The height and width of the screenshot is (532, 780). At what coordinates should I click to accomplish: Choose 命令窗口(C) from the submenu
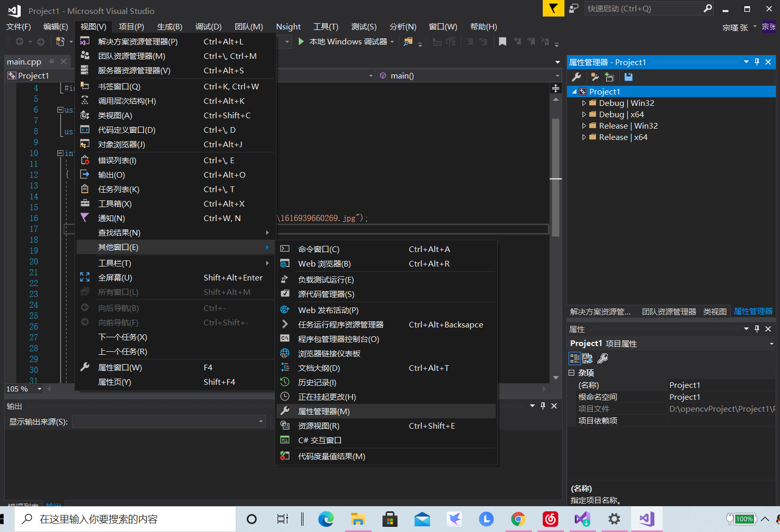[x=386, y=249]
